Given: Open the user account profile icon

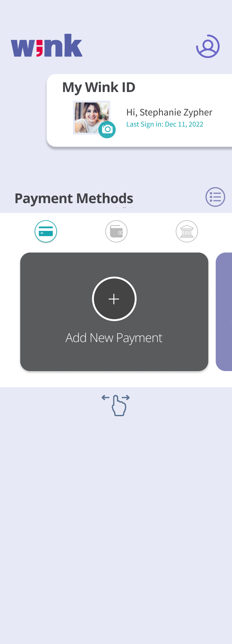Looking at the screenshot, I should pyautogui.click(x=208, y=46).
